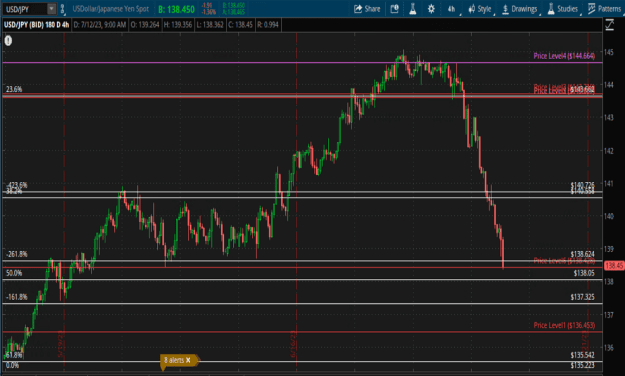Click the $138.05 Fibonacci price value

[584, 273]
